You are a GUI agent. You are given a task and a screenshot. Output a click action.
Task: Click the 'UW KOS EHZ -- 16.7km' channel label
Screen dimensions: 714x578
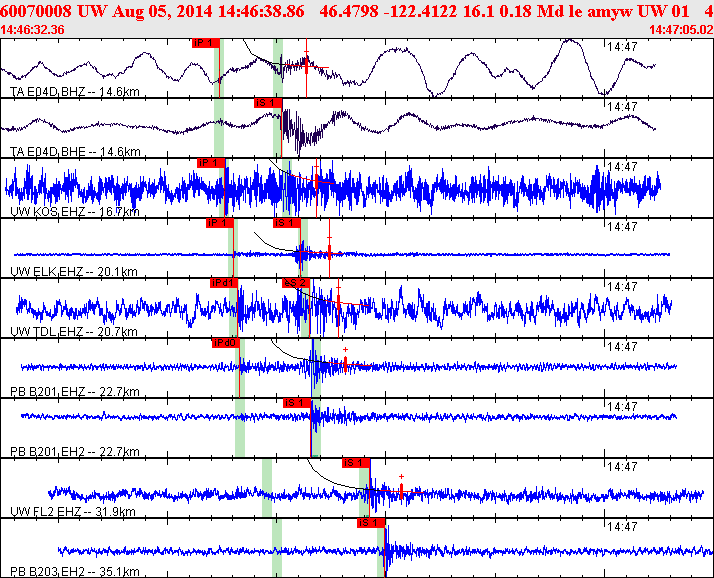(75, 212)
